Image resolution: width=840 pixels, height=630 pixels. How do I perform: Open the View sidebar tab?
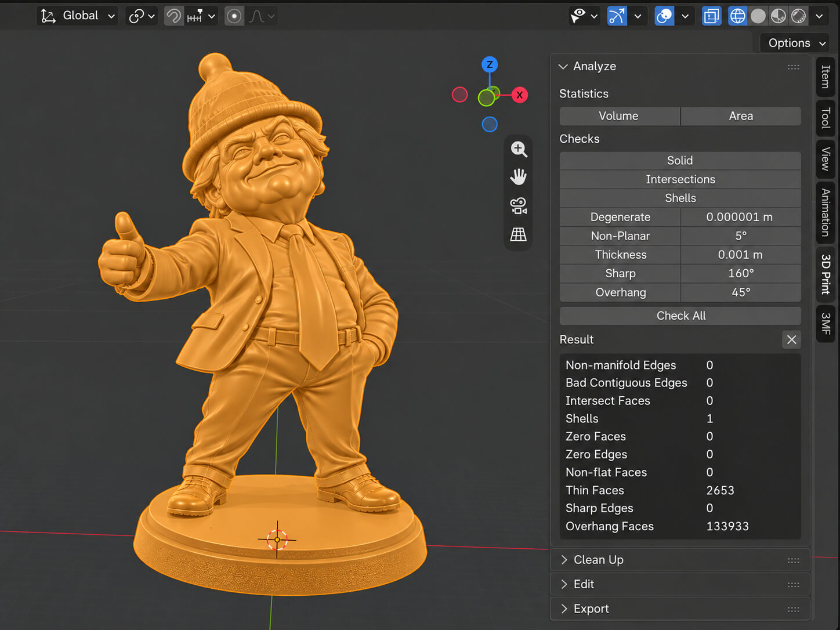[x=825, y=159]
